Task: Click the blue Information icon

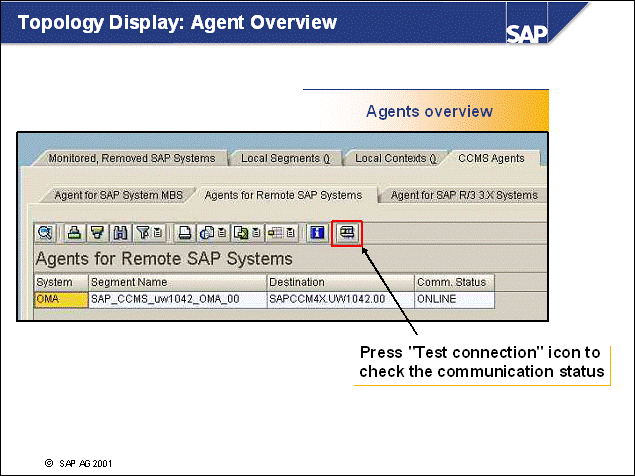Action: point(317,233)
